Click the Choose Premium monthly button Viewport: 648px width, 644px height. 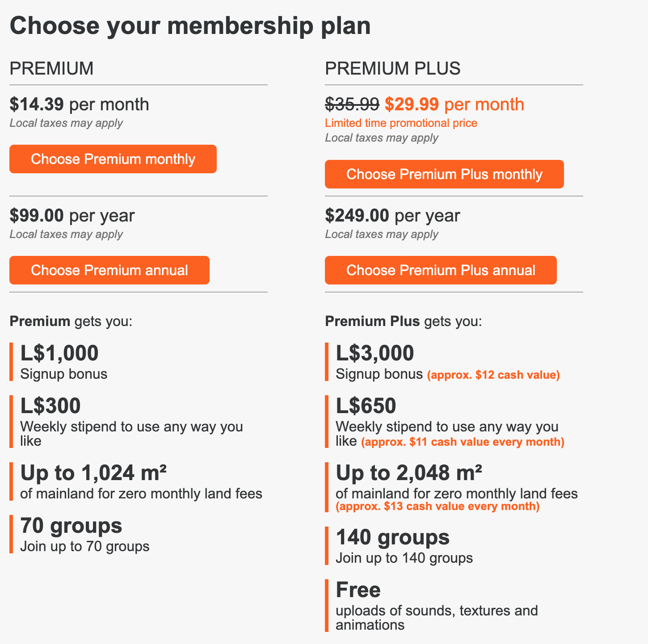coord(113,159)
